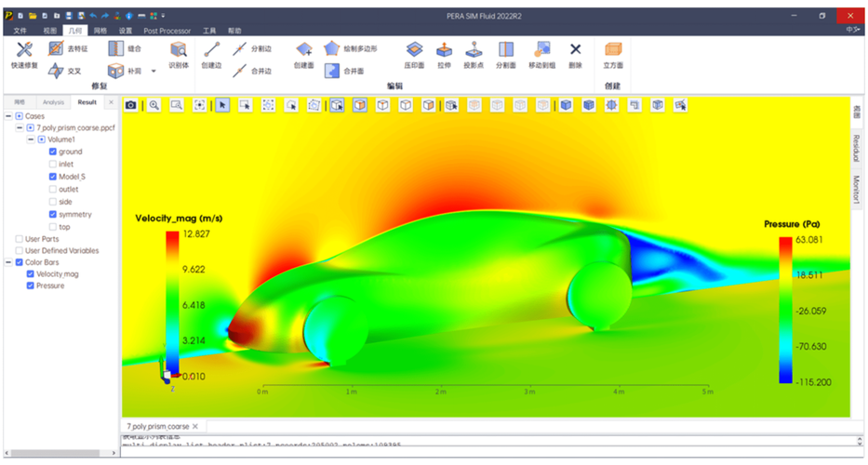This screenshot has height=465, width=868.
Task: Uncheck the ground boundary checkbox
Action: pos(53,152)
